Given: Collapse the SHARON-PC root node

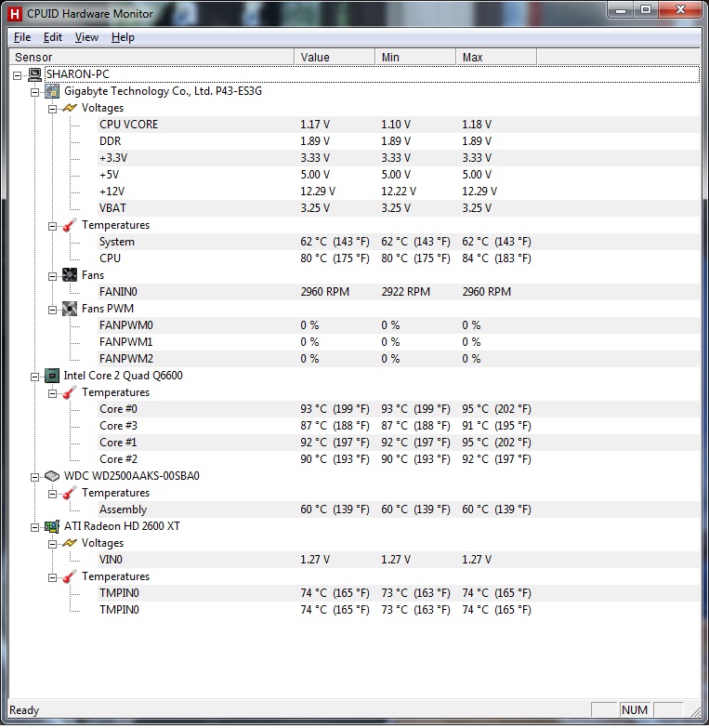Looking at the screenshot, I should click(19, 74).
